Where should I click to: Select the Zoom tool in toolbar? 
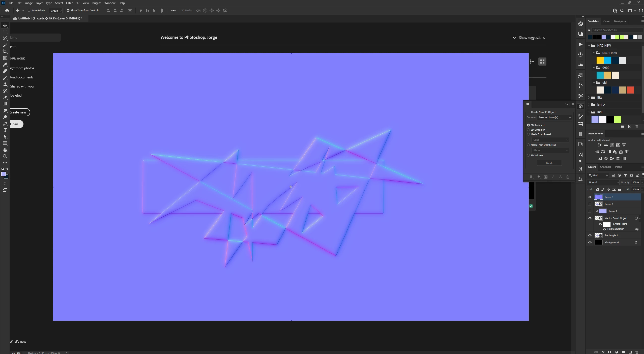pos(5,156)
